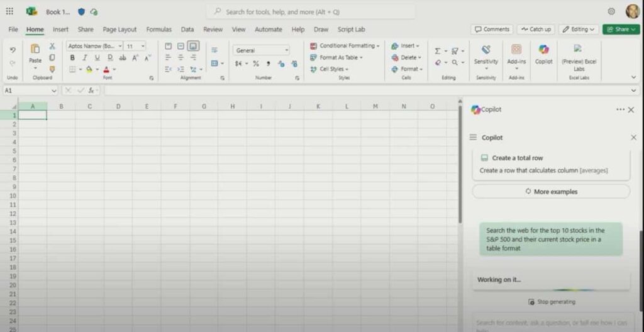Decrease font size with shrink icon
644x332 pixels.
147,58
